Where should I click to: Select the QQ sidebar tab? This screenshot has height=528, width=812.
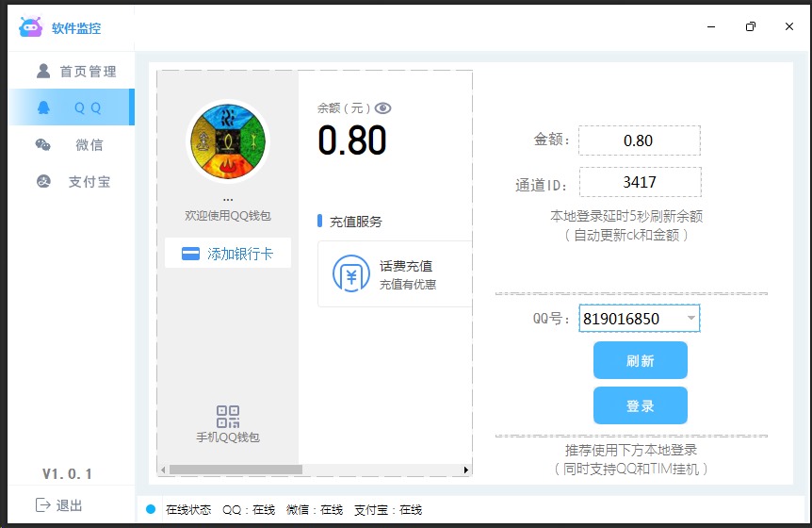click(x=72, y=107)
